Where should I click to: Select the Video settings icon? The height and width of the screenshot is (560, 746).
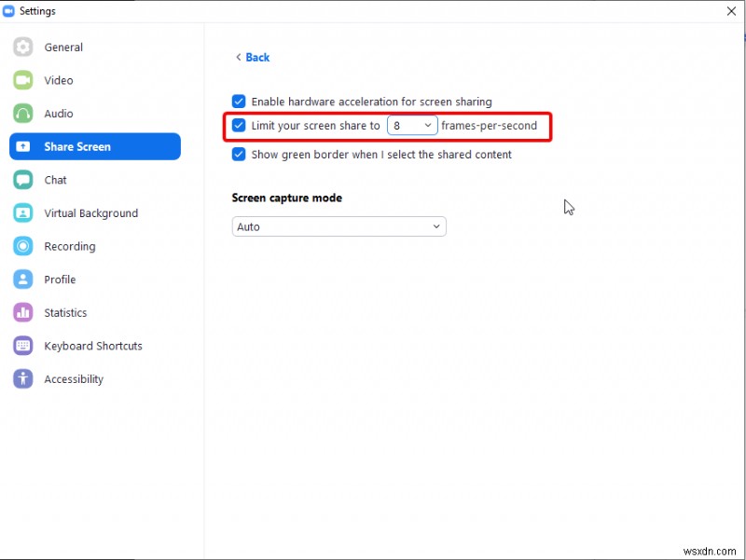[58, 80]
